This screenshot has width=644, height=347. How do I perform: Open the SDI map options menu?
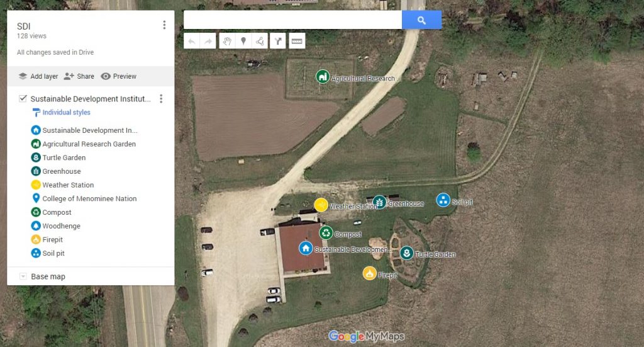(x=164, y=25)
